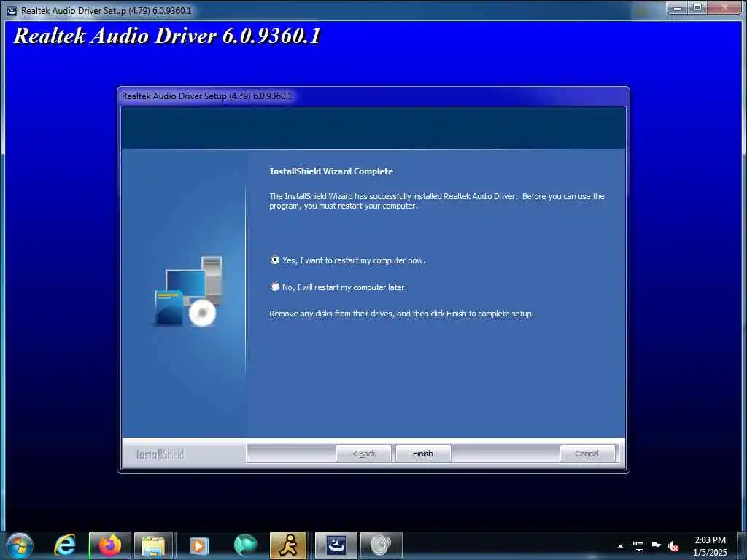Minimize the Realtek Audio Driver Setup window
The image size is (747, 560).
[678, 7]
